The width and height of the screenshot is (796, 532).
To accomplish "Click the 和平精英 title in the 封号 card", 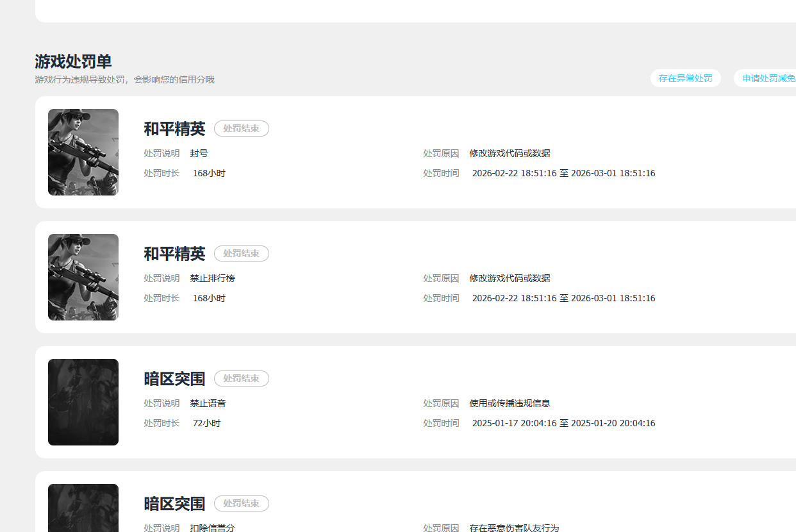I will (174, 129).
